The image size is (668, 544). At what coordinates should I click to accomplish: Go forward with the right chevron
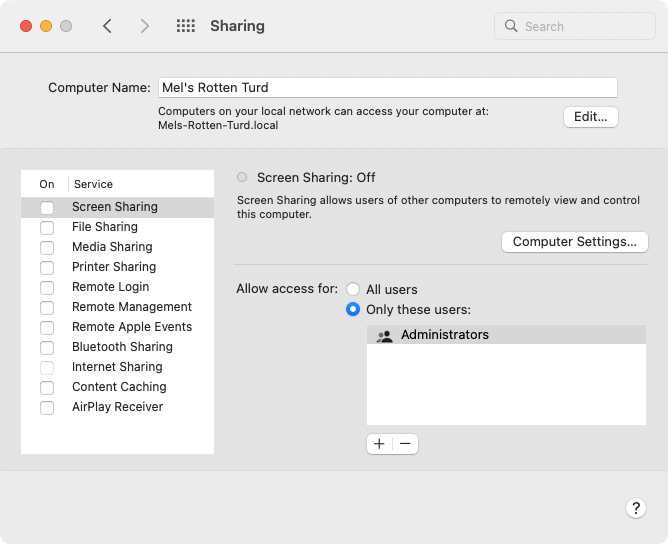[x=145, y=26]
